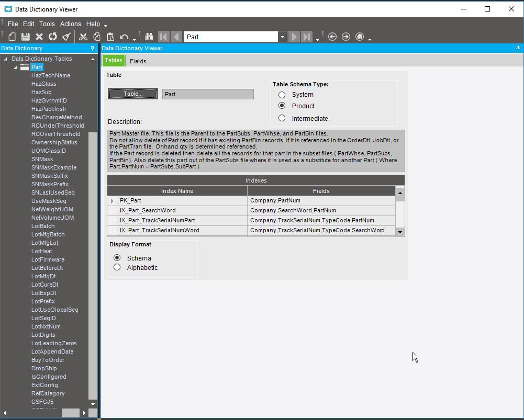Select the System schema type radio button

tap(282, 95)
